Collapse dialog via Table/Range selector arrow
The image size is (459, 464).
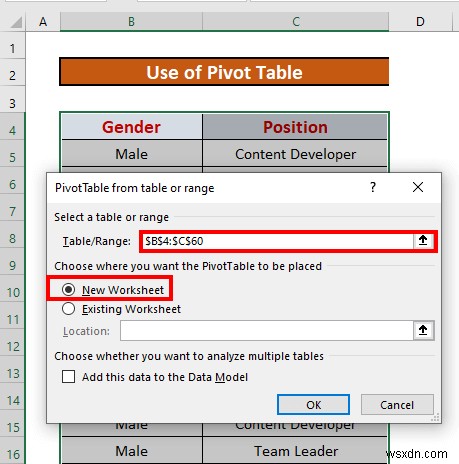[x=423, y=241]
